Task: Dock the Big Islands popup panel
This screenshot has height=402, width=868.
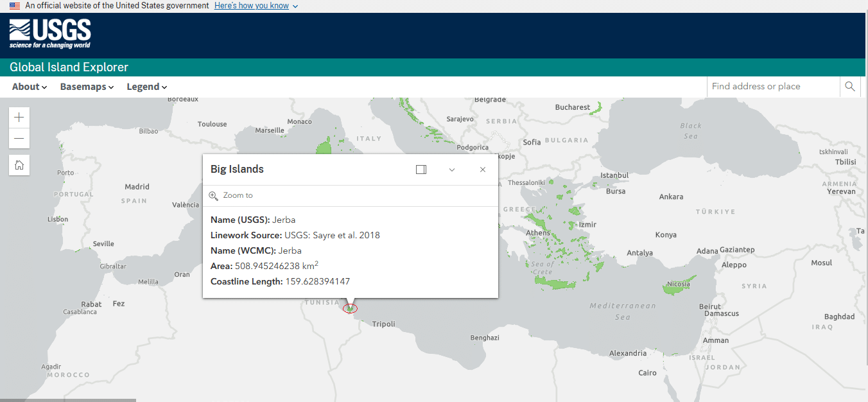Action: click(x=421, y=170)
